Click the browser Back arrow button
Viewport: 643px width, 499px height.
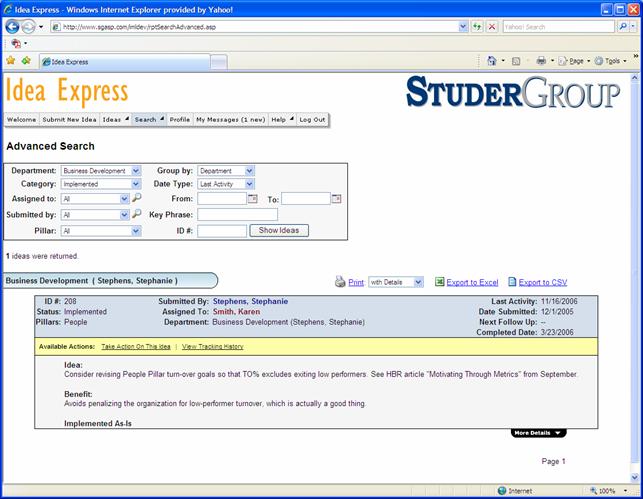[x=12, y=27]
